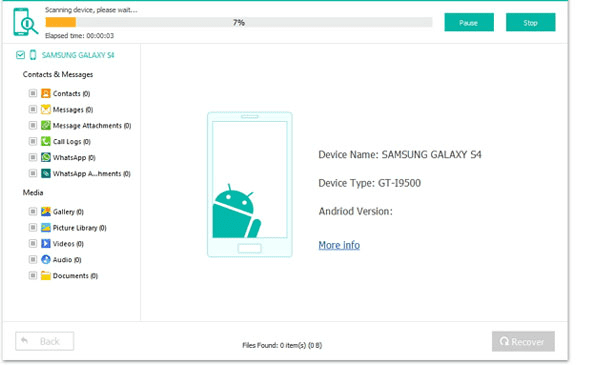Toggle the SAMSUNG GALAXY S4 device checkbox
This screenshot has height=365, width=600.
coord(20,55)
